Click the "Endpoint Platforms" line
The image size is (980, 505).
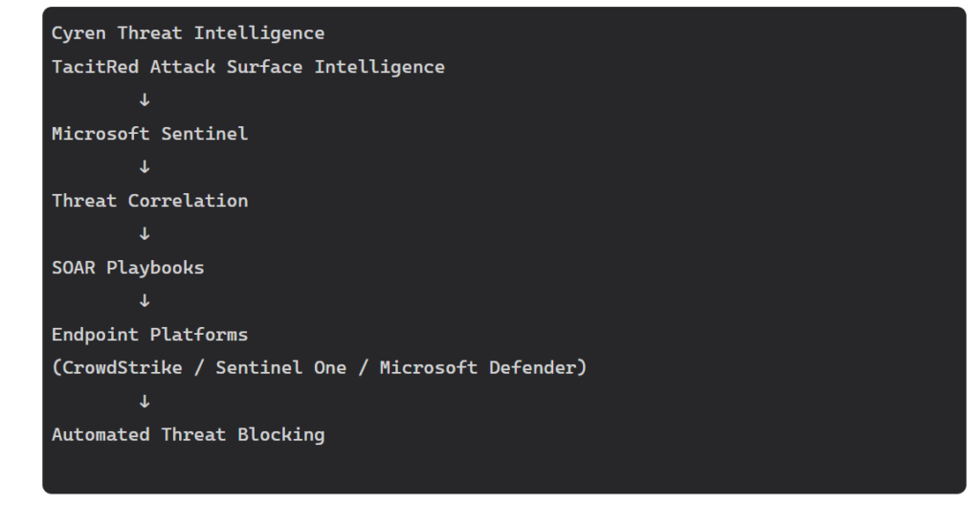(x=149, y=335)
